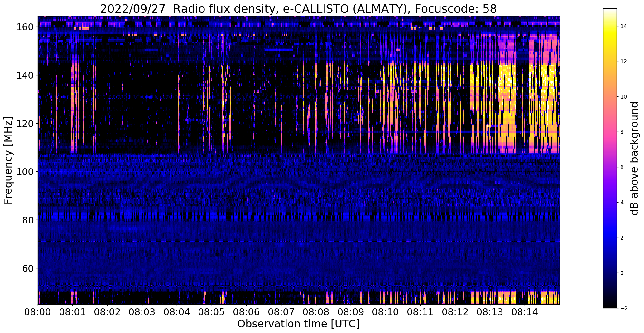Click the 'dB above background' colorbar label
644x333 pixels.
click(634, 158)
